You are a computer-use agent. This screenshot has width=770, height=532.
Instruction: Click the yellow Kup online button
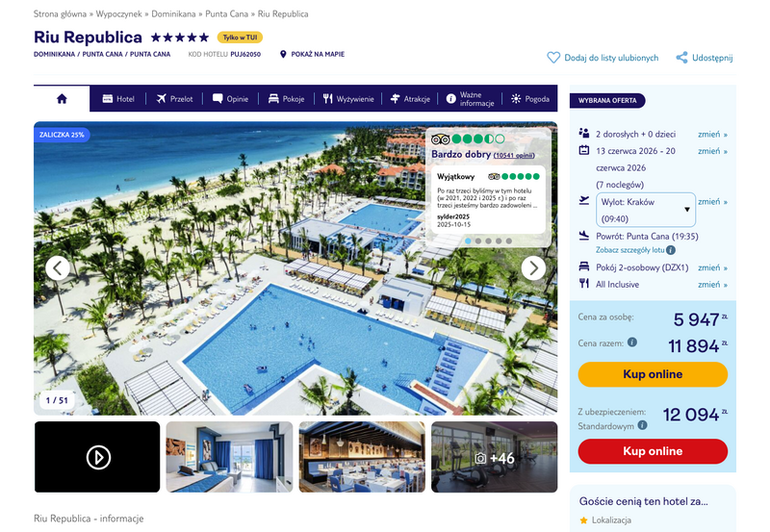[653, 374]
